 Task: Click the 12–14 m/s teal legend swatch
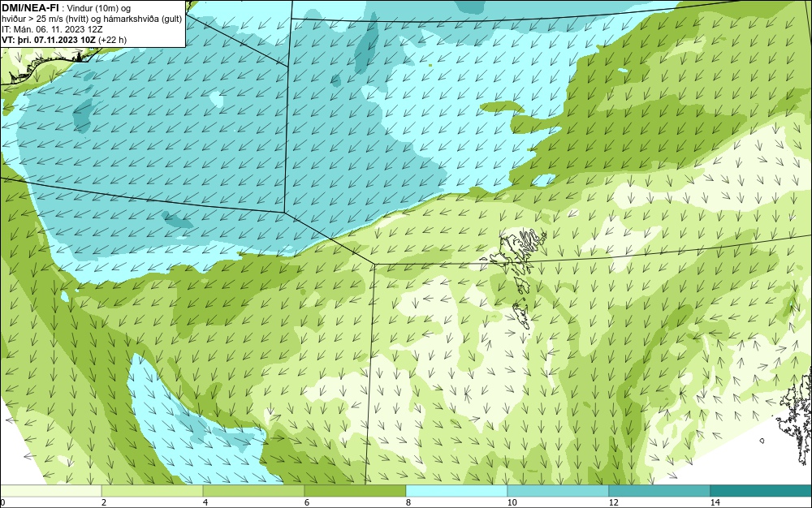tap(659, 491)
